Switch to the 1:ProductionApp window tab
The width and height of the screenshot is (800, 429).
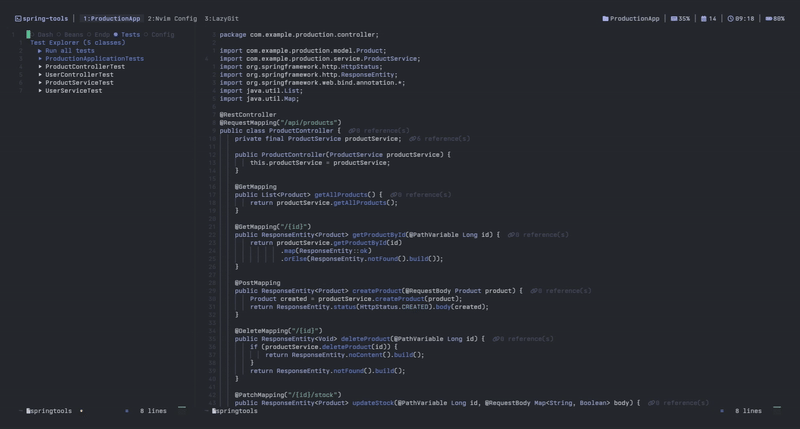coord(112,18)
